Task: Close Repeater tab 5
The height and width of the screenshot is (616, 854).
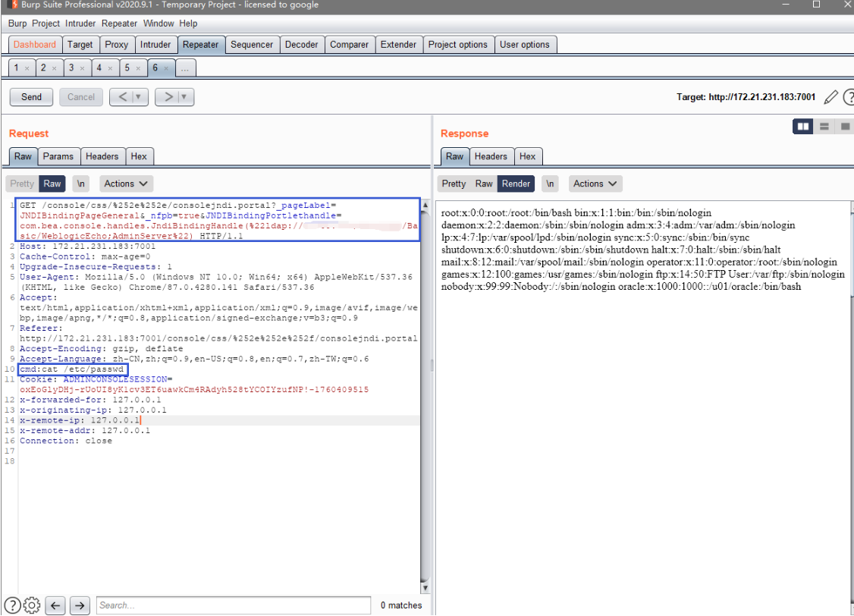Action: tap(138, 68)
